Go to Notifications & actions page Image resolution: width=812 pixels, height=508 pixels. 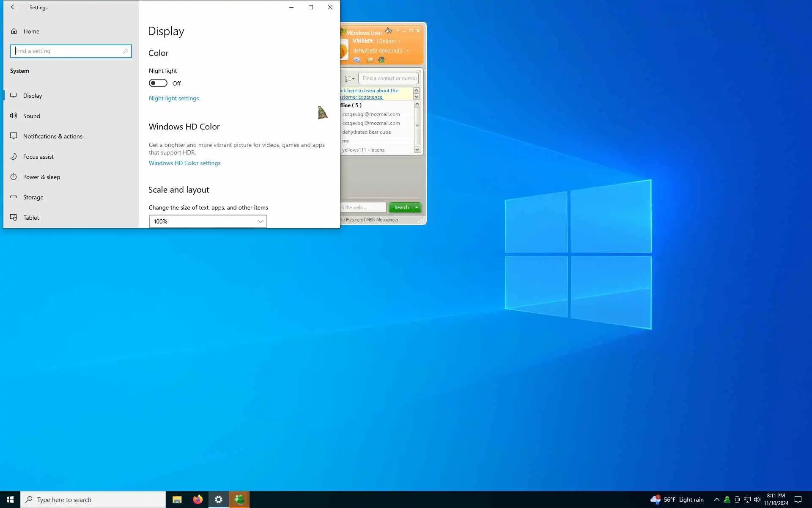[52, 136]
